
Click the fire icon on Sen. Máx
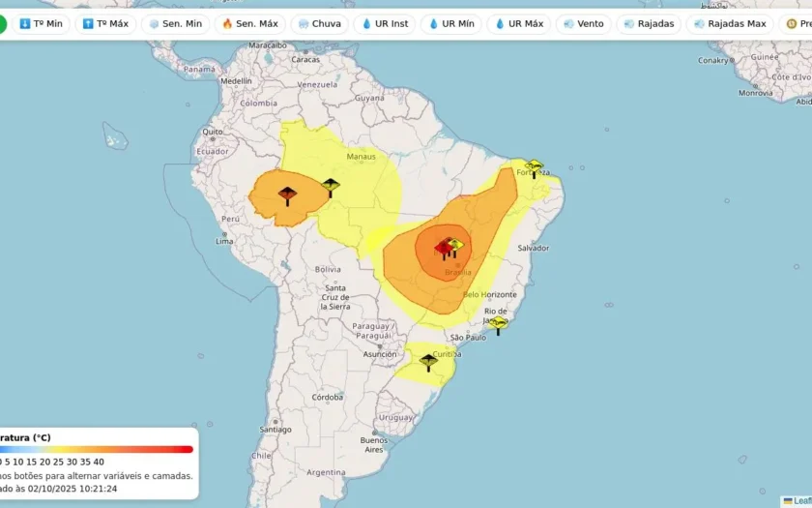(x=227, y=24)
